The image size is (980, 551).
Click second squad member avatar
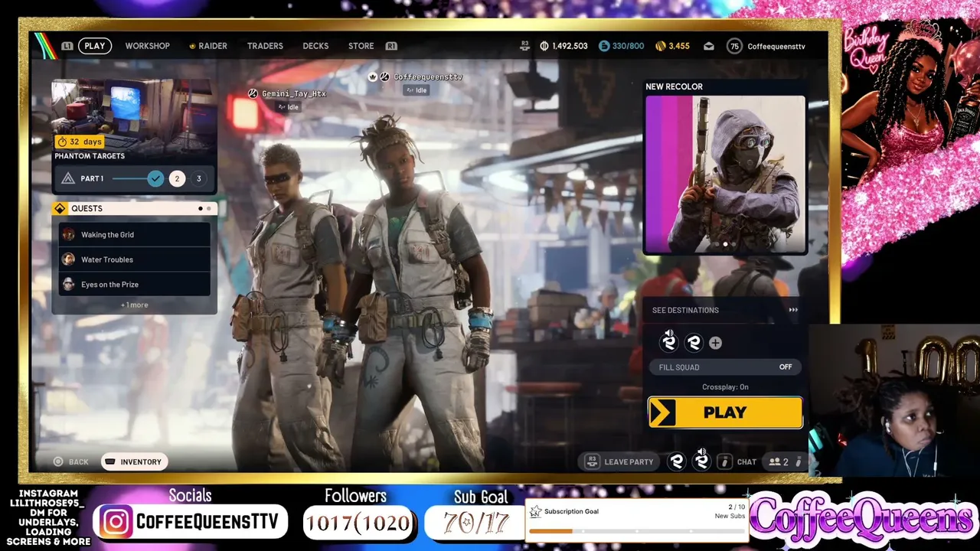click(694, 343)
